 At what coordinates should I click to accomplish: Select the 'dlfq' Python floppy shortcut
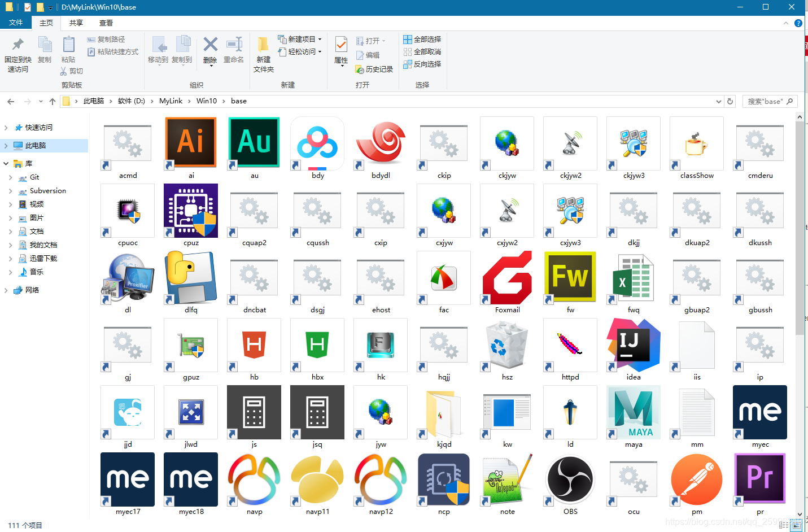191,278
